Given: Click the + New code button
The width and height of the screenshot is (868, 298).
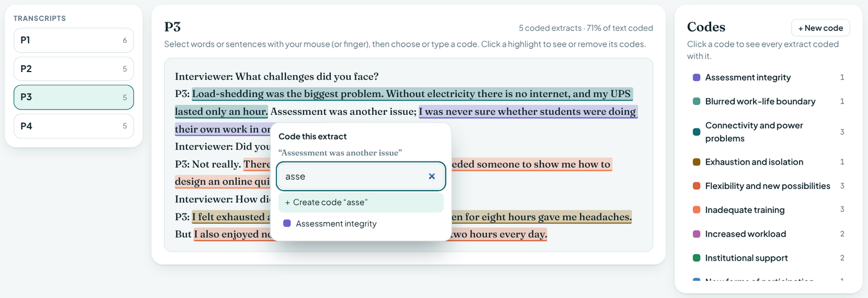Looking at the screenshot, I should [x=820, y=28].
